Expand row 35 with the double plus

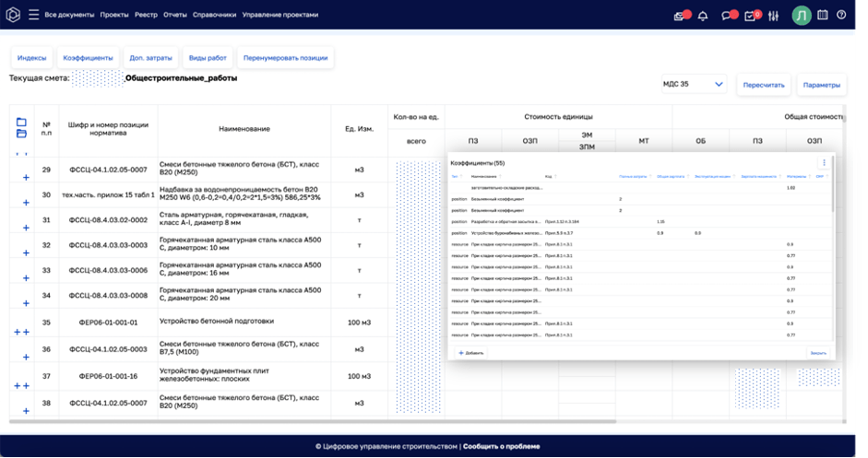pyautogui.click(x=21, y=331)
